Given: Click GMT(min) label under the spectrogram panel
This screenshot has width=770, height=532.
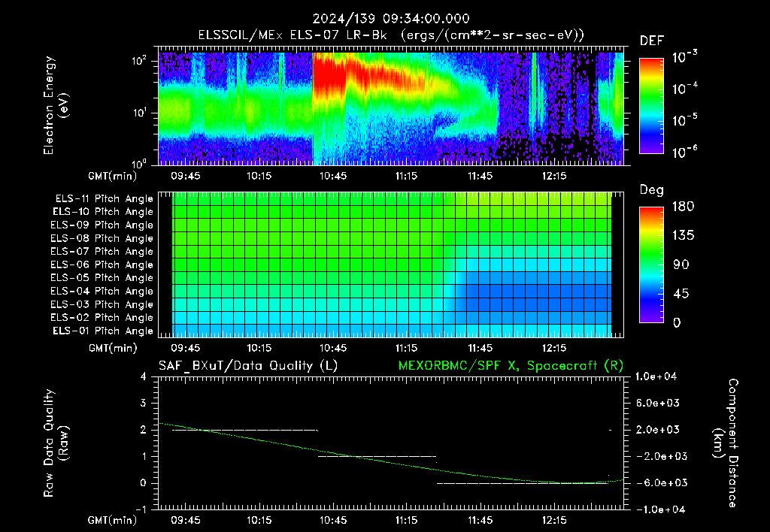Looking at the screenshot, I should pos(113,176).
